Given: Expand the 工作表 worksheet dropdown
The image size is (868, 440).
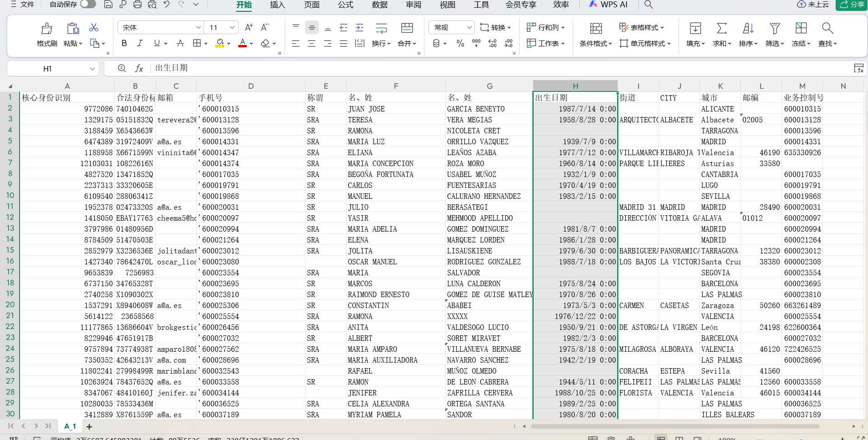Looking at the screenshot, I should pos(546,43).
